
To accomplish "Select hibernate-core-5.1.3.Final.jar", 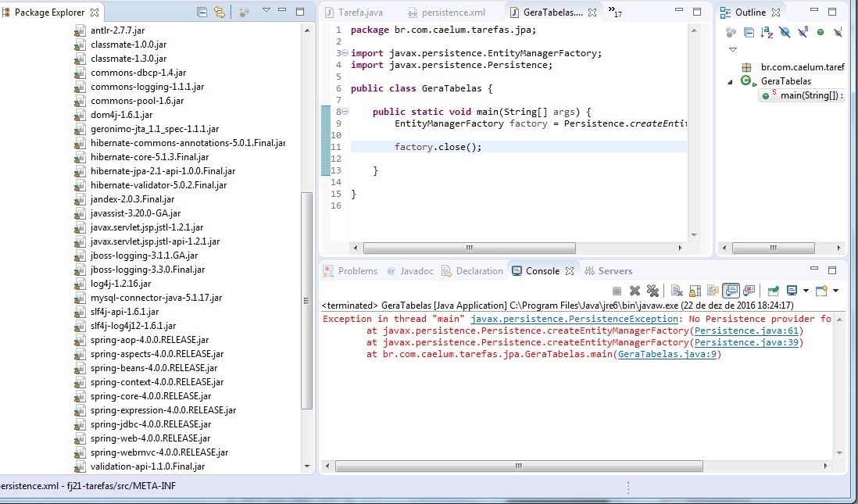I will (x=150, y=157).
